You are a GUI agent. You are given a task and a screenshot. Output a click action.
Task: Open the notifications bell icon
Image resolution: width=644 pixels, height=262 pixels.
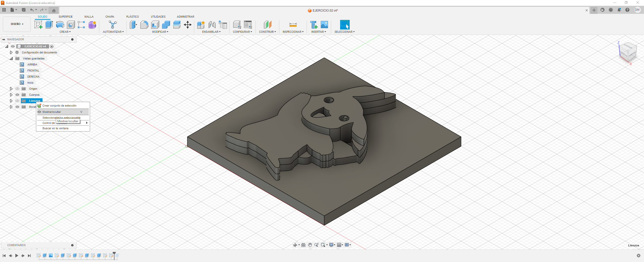point(619,10)
